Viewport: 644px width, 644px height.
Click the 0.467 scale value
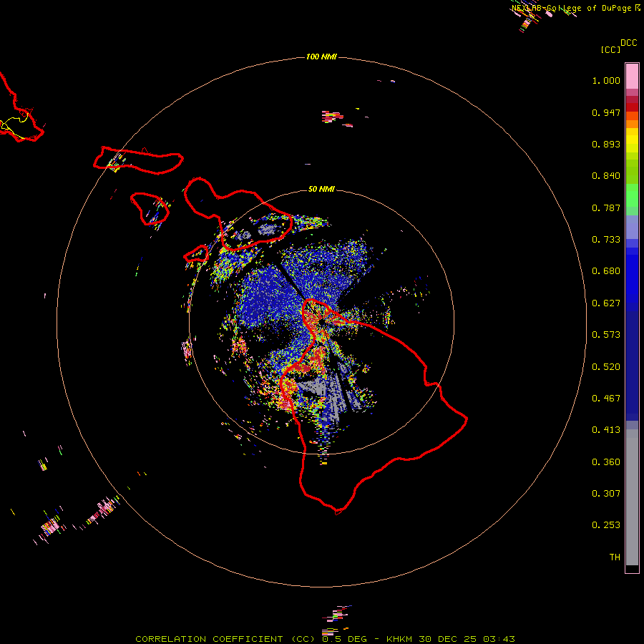pos(606,399)
